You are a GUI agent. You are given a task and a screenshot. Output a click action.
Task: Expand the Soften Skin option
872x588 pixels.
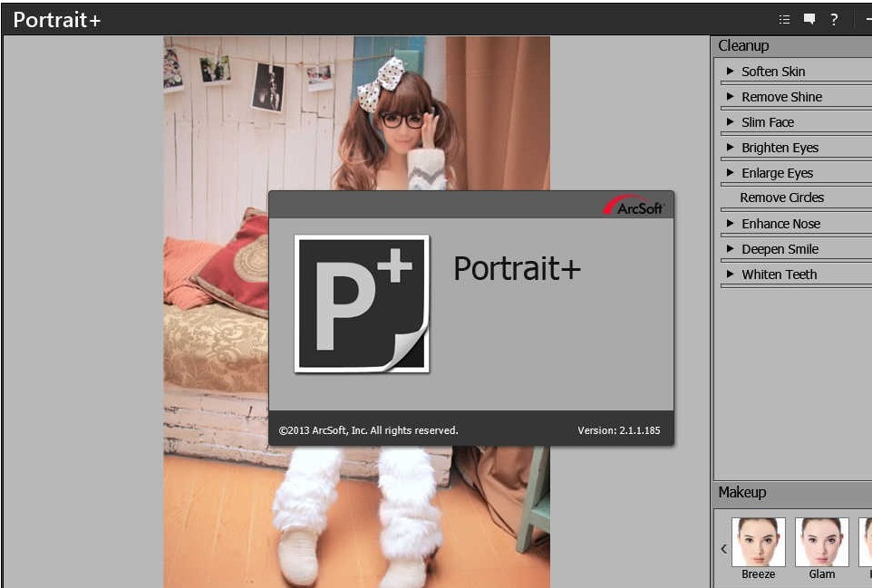pos(731,72)
